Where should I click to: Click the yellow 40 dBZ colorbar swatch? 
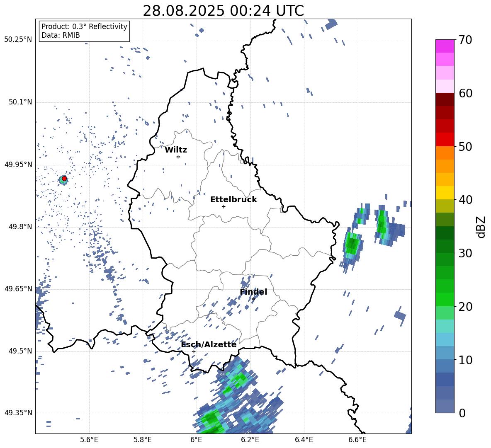click(445, 193)
